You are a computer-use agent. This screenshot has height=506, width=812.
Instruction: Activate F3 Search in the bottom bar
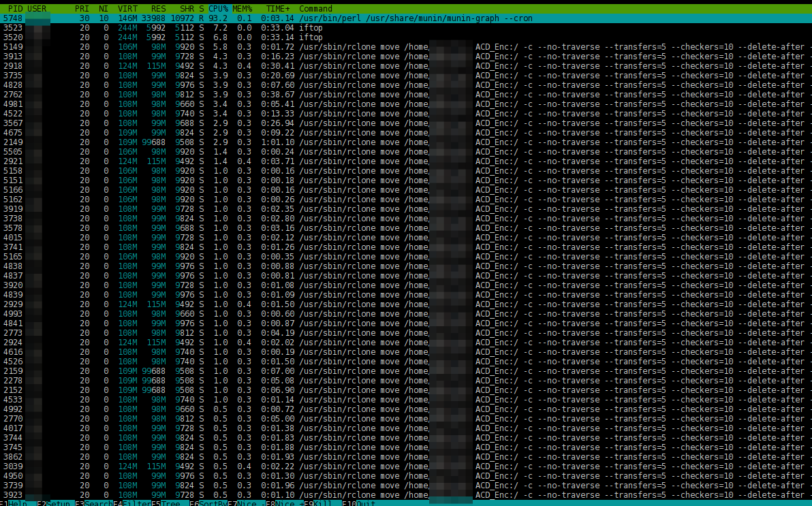(x=94, y=504)
